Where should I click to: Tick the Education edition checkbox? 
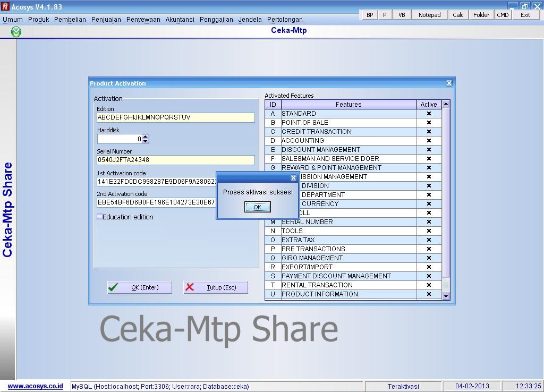99,217
